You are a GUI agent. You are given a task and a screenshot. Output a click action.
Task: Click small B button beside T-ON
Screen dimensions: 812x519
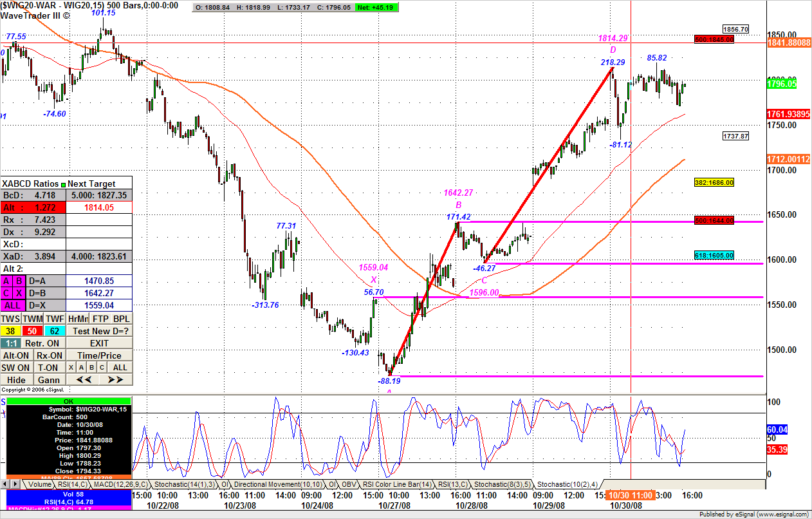(91, 368)
